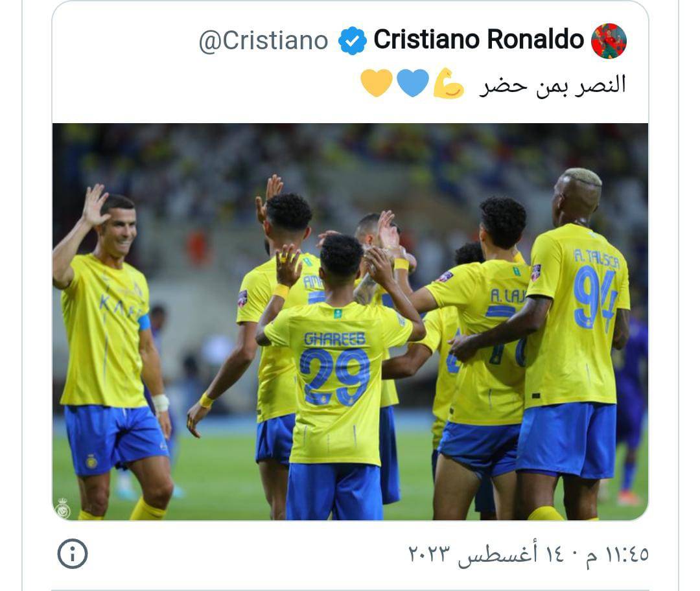Screen dimensions: 700x591
Task: Click the flexed biceps emoji
Action: click(449, 83)
